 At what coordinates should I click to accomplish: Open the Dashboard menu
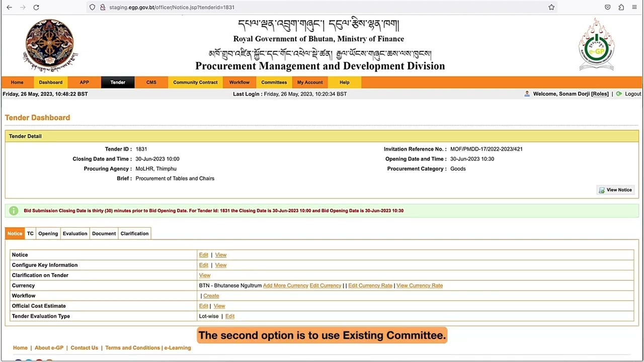click(x=51, y=82)
